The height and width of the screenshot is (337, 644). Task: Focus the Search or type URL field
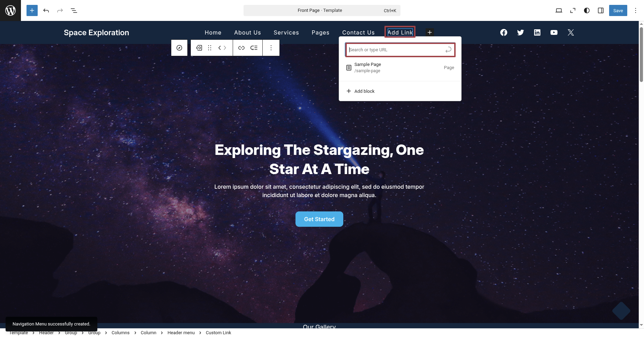[396, 50]
